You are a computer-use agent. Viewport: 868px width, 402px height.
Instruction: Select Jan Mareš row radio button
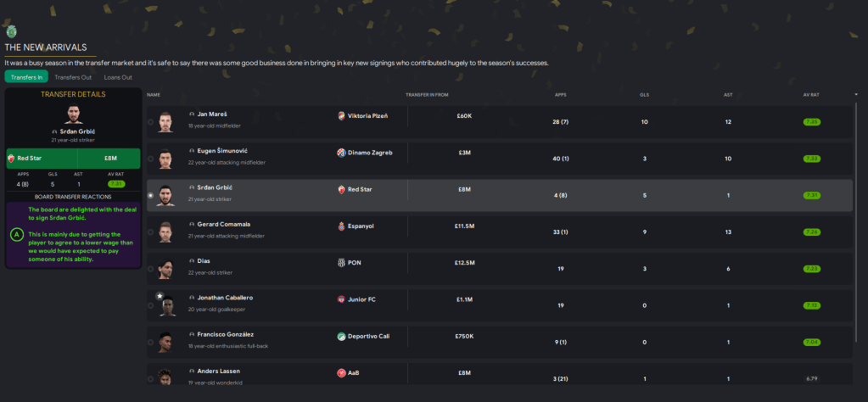[151, 122]
